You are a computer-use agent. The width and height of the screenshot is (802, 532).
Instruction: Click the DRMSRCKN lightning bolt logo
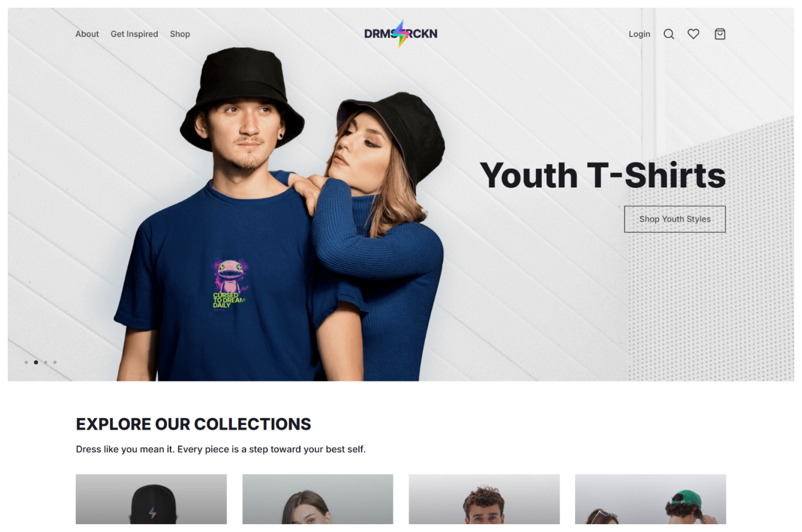point(401,34)
